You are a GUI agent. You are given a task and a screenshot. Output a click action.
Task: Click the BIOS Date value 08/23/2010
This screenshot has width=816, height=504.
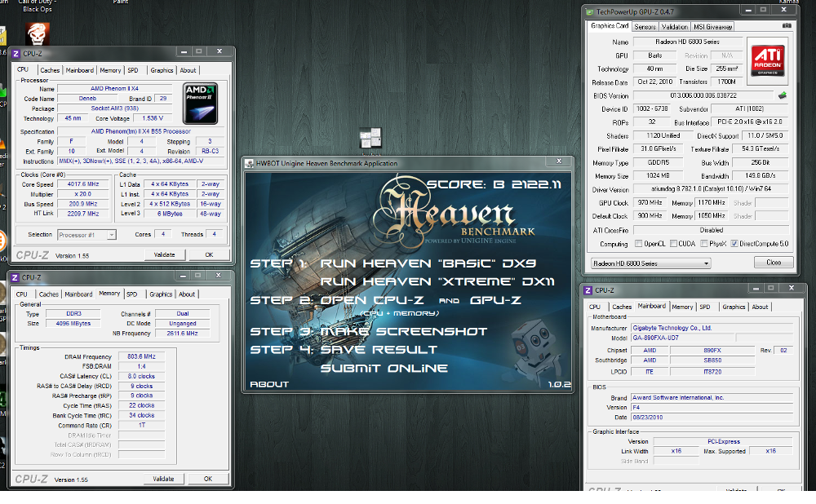[x=712, y=417]
